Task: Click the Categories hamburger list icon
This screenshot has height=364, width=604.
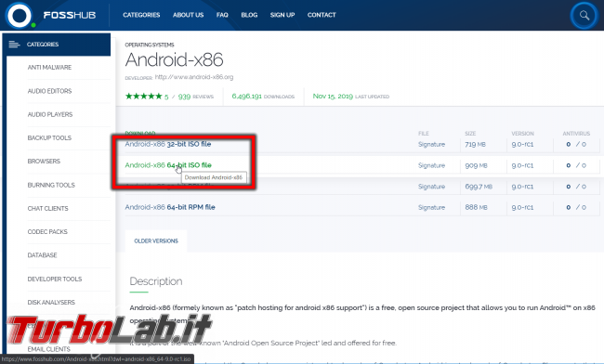Action: click(x=14, y=45)
